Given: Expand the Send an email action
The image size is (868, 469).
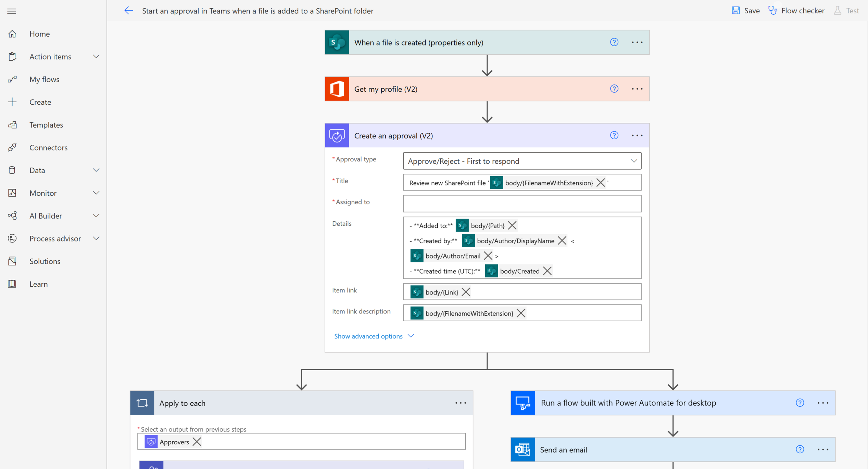Looking at the screenshot, I should 673,450.
